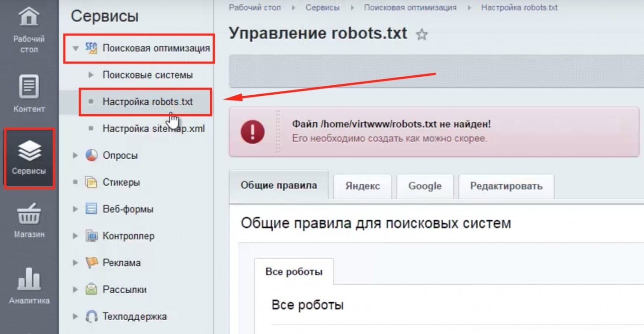Viewport: 644px width, 334px height.
Task: Select the Сервисы stack icon
Action: 29,151
